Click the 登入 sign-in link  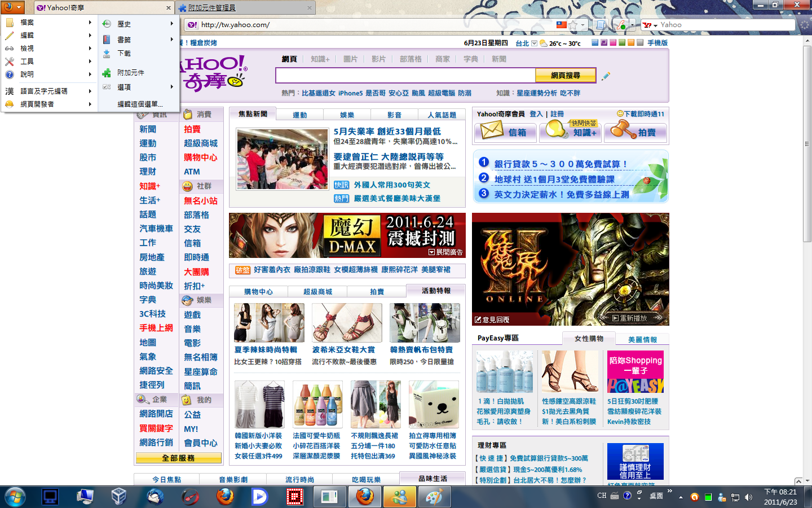click(x=536, y=114)
